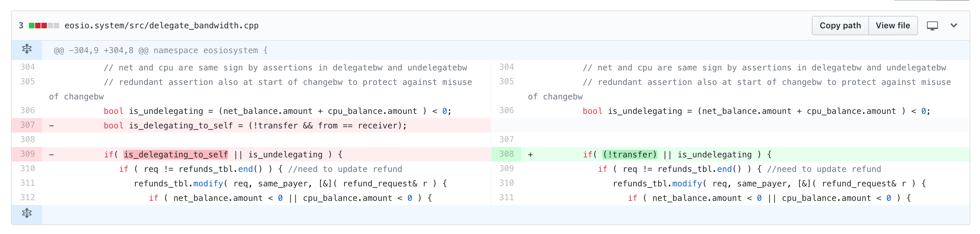Expand hidden lines below line 312
980x234 pixels.
coord(27,213)
